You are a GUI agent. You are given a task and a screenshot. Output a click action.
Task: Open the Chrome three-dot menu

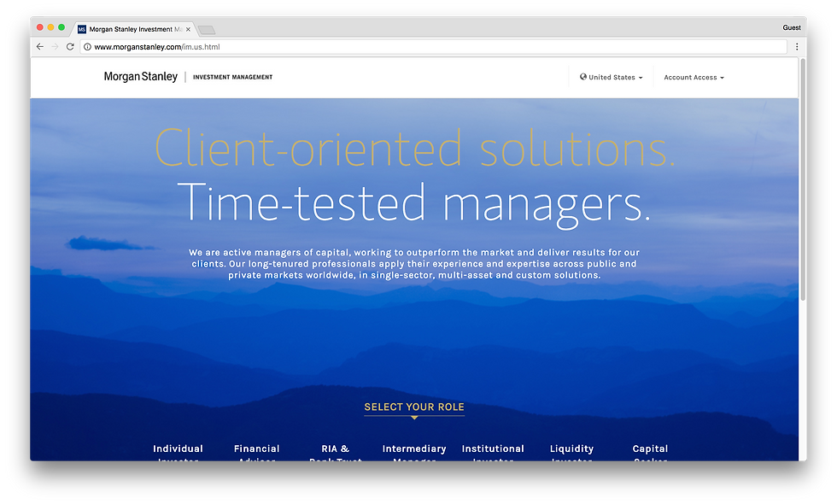tap(796, 46)
